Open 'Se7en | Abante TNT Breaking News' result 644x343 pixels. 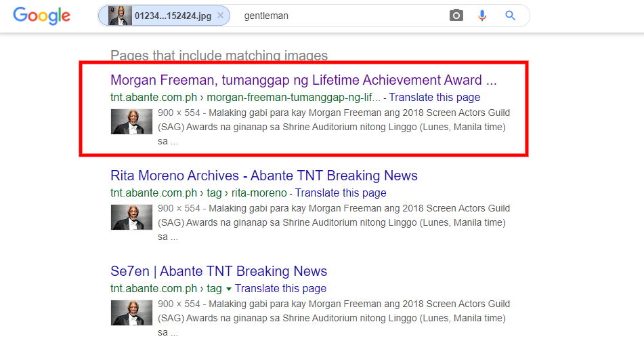tap(219, 271)
